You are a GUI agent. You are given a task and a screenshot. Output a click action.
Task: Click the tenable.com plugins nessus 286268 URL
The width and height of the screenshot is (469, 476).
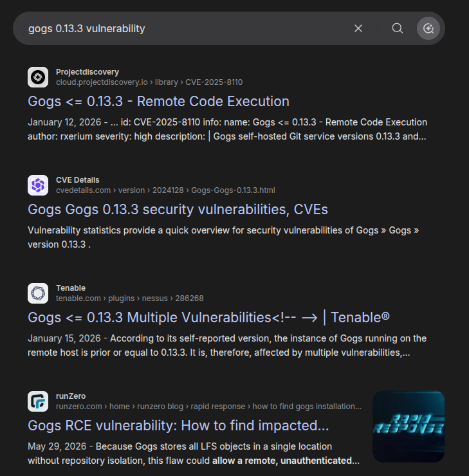coord(129,298)
